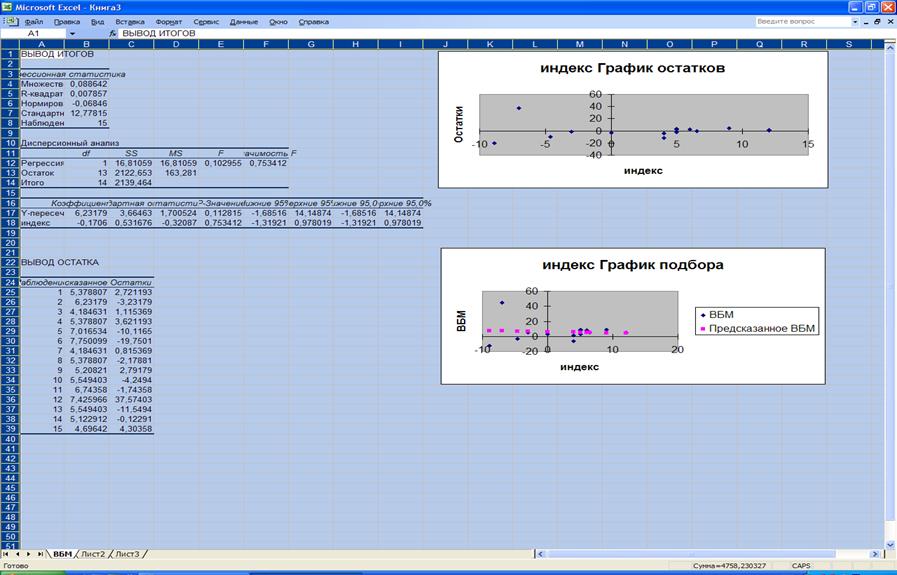The height and width of the screenshot is (575, 897).
Task: Jump to the last sheet using the tab navigation arrow
Action: click(41, 553)
